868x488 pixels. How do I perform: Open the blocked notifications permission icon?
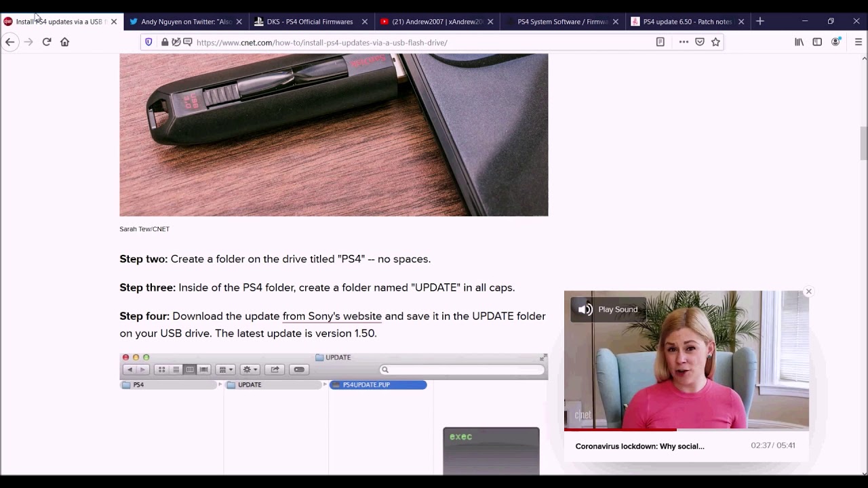pyautogui.click(x=188, y=42)
